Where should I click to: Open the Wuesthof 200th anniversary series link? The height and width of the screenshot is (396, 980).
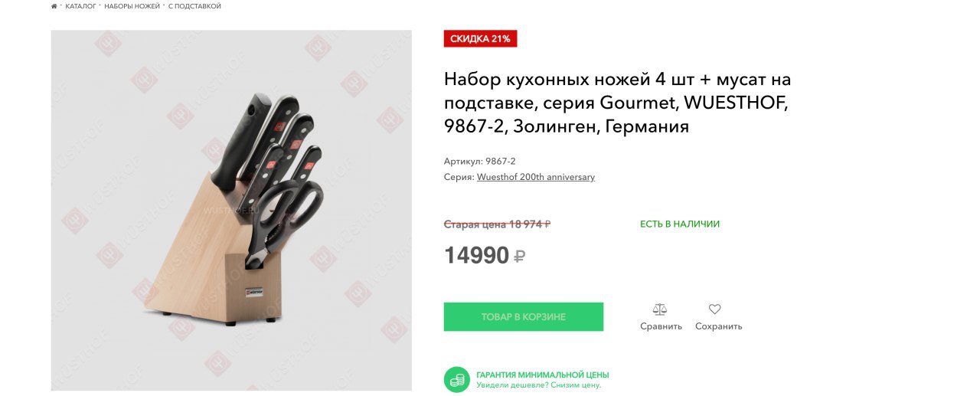(x=536, y=177)
